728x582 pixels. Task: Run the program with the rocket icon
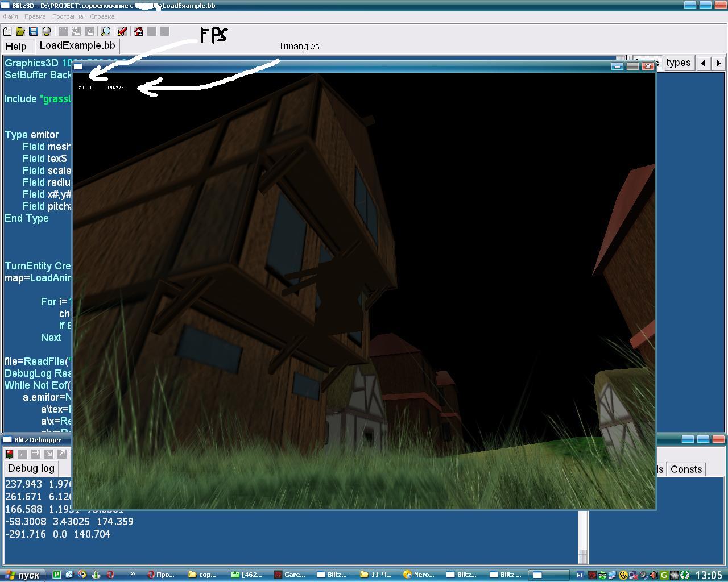tap(122, 31)
